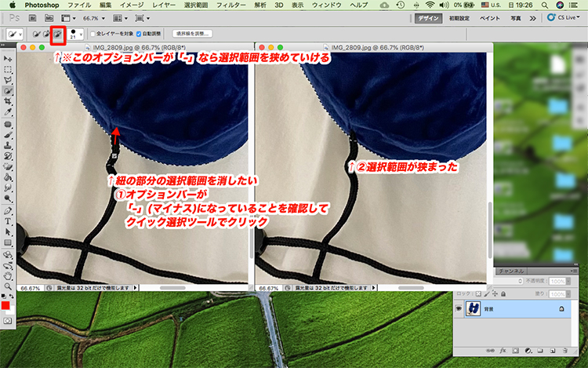This screenshot has width=588, height=368.
Task: Select the Eraser tool
Action: (x=8, y=166)
